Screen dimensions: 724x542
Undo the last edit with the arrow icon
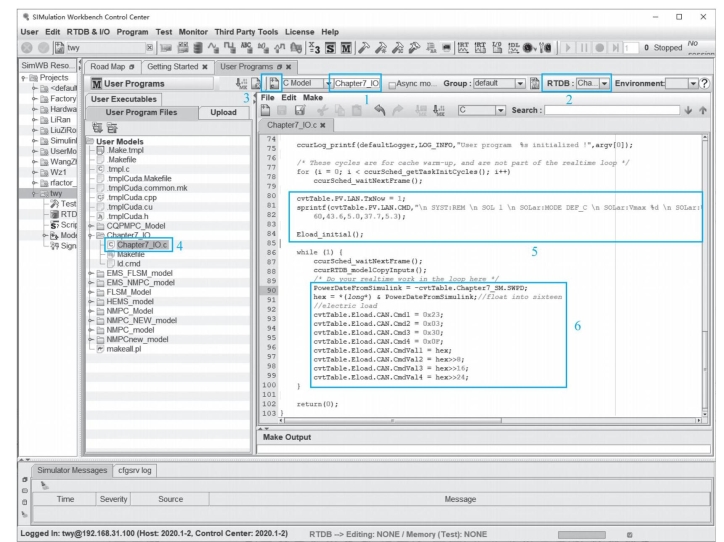(380, 110)
